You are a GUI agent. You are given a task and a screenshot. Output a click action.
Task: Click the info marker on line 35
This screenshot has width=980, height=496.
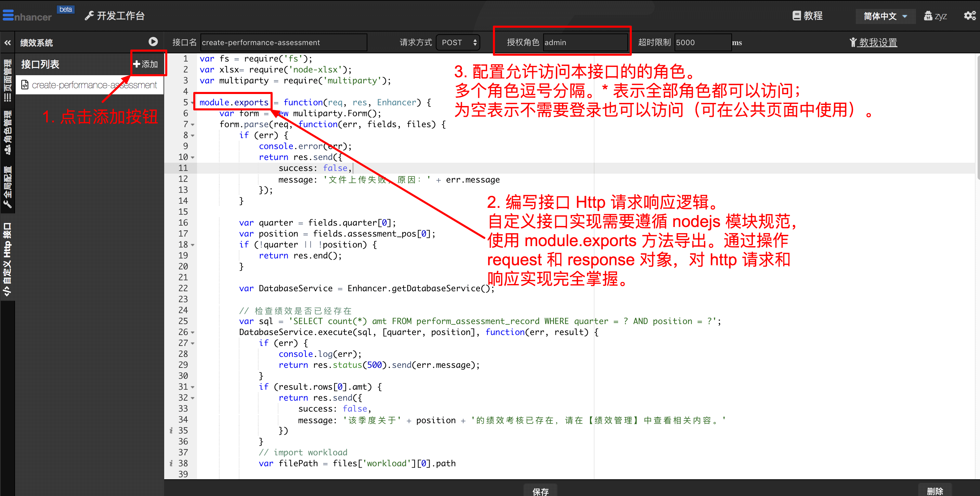[171, 430]
